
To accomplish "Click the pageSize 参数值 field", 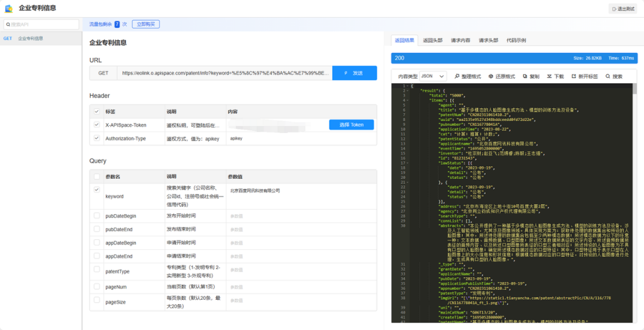I will click(301, 302).
